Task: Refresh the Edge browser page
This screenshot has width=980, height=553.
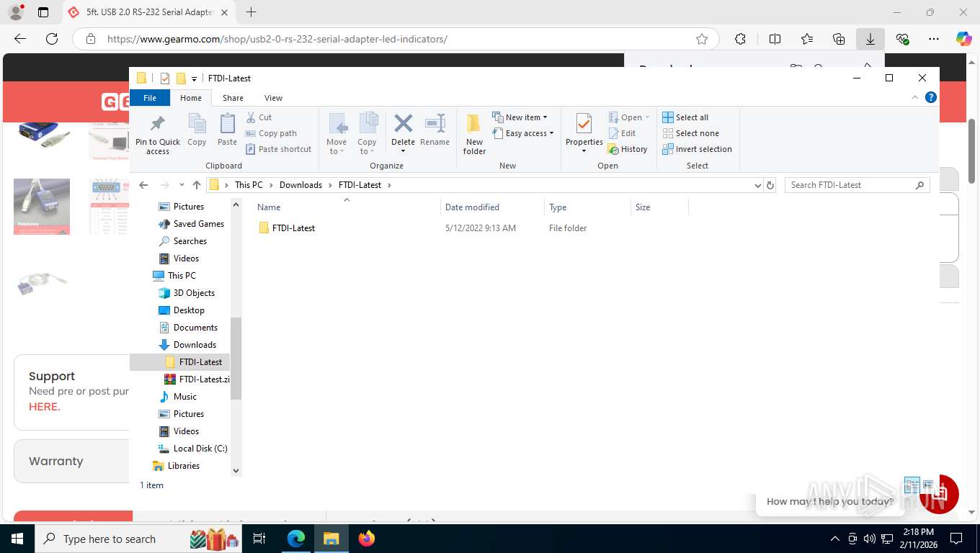Action: (x=52, y=39)
